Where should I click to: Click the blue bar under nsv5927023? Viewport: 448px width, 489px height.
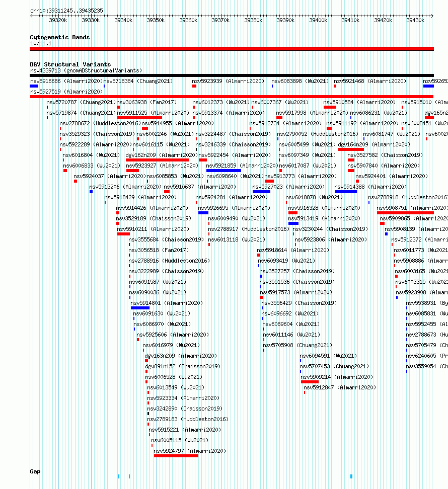(x=261, y=192)
